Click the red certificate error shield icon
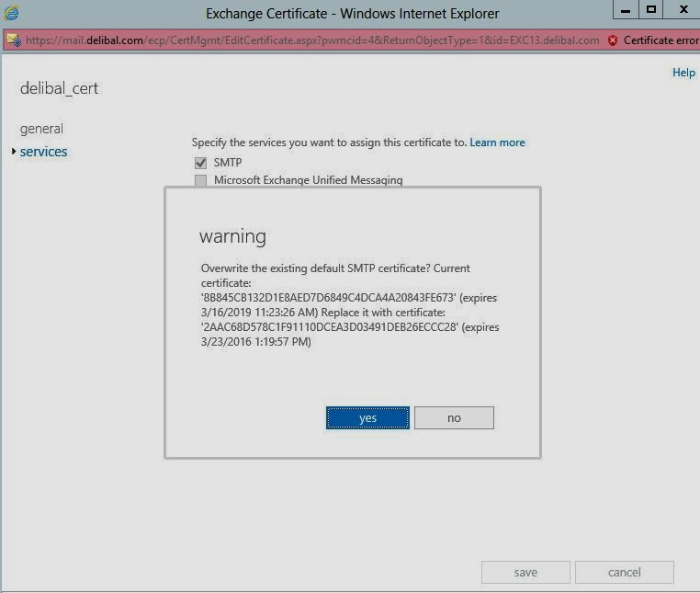The width and height of the screenshot is (700, 593). (x=613, y=40)
